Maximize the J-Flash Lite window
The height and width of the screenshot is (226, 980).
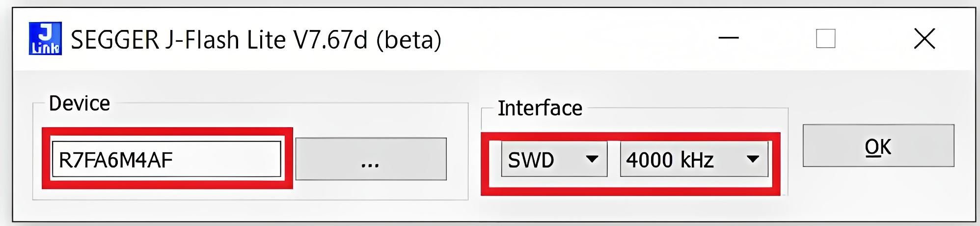(x=825, y=38)
